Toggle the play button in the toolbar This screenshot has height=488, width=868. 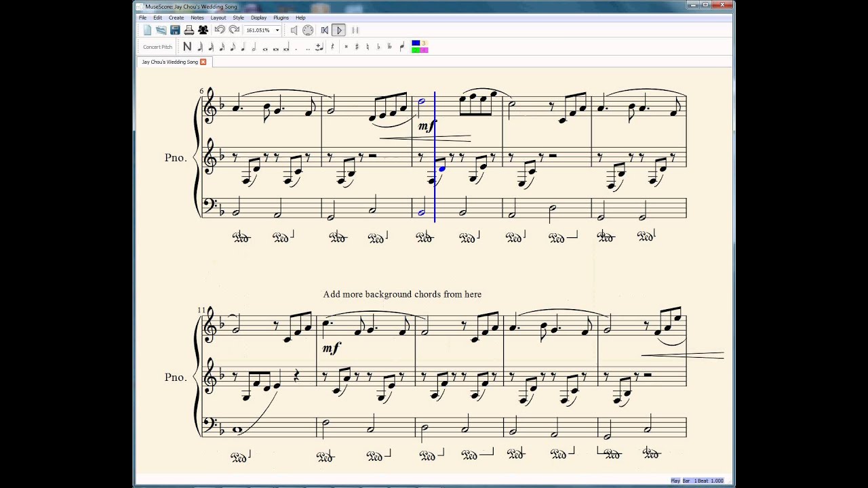339,30
